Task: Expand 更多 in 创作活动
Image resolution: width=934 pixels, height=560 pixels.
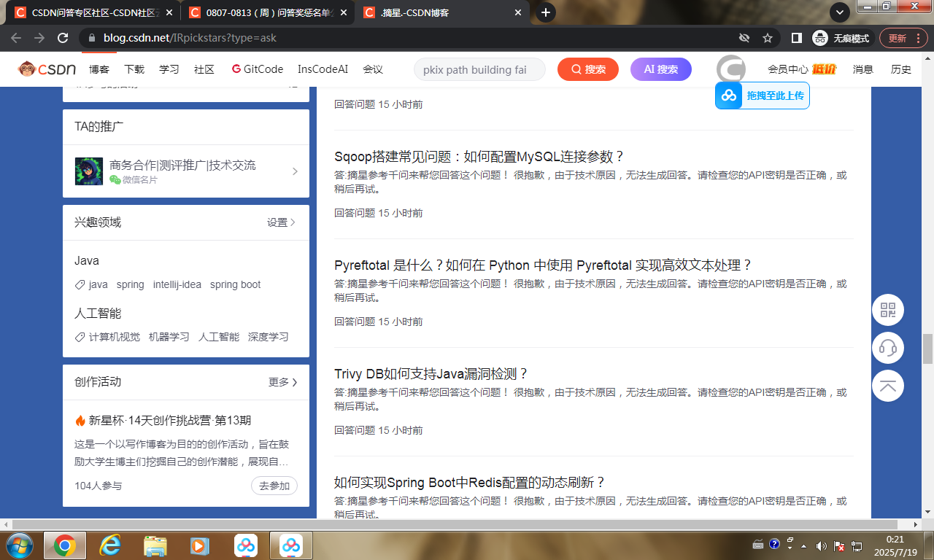Action: [x=283, y=382]
